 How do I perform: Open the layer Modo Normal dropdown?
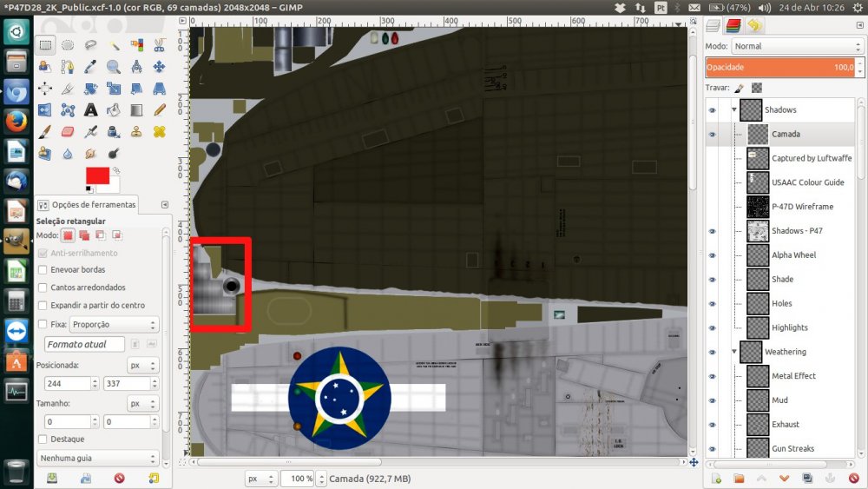(x=797, y=46)
